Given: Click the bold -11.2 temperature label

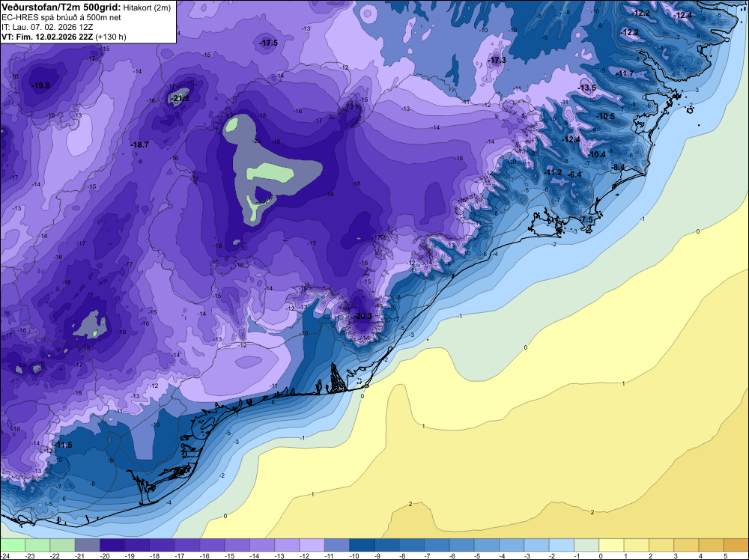Looking at the screenshot, I should tap(554, 172).
